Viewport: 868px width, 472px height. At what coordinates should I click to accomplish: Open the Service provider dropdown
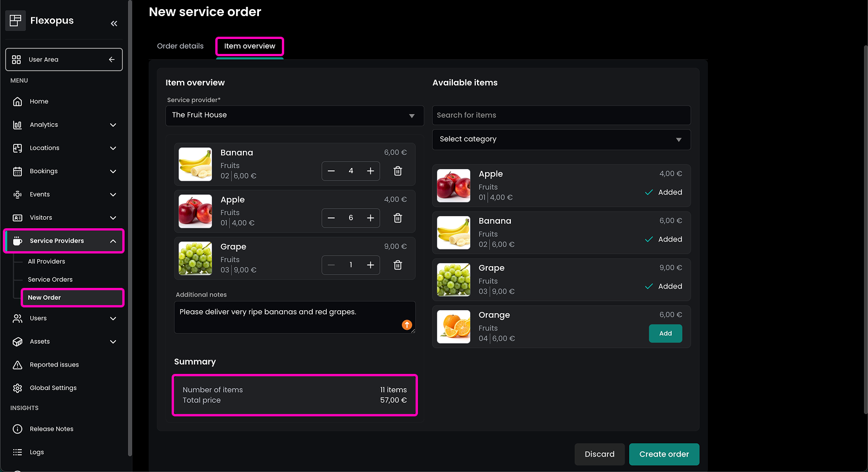point(294,115)
